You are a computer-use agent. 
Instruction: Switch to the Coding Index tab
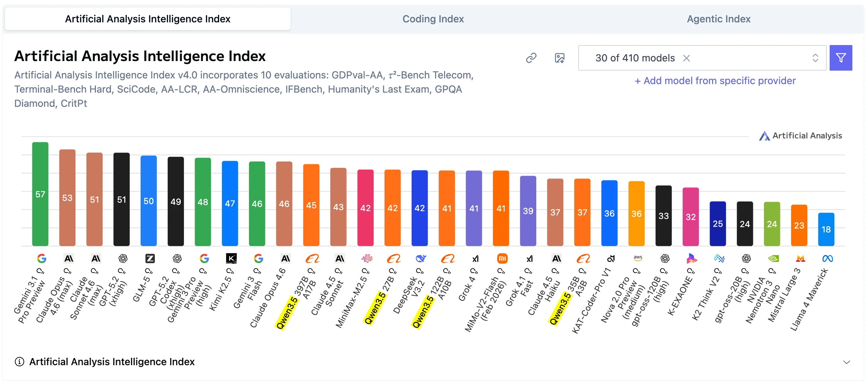coord(433,19)
